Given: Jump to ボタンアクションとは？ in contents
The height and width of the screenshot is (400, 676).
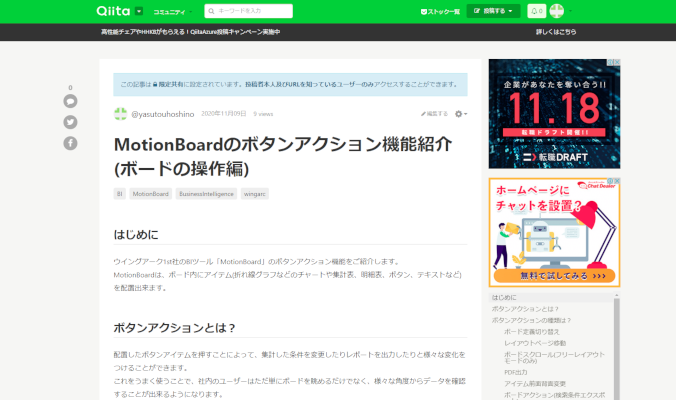Looking at the screenshot, I should [x=525, y=309].
